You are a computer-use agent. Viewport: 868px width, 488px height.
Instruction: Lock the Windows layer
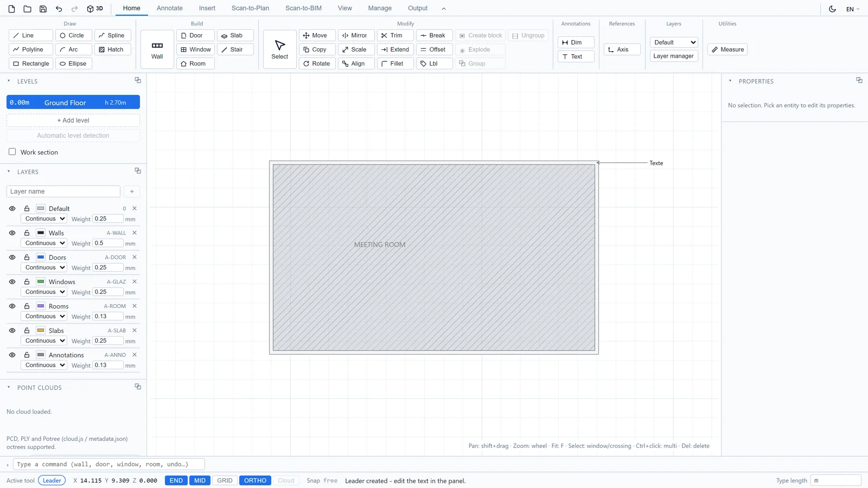(27, 282)
